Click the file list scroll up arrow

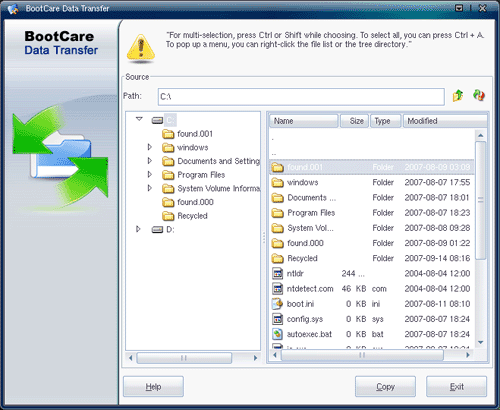pyautogui.click(x=480, y=135)
